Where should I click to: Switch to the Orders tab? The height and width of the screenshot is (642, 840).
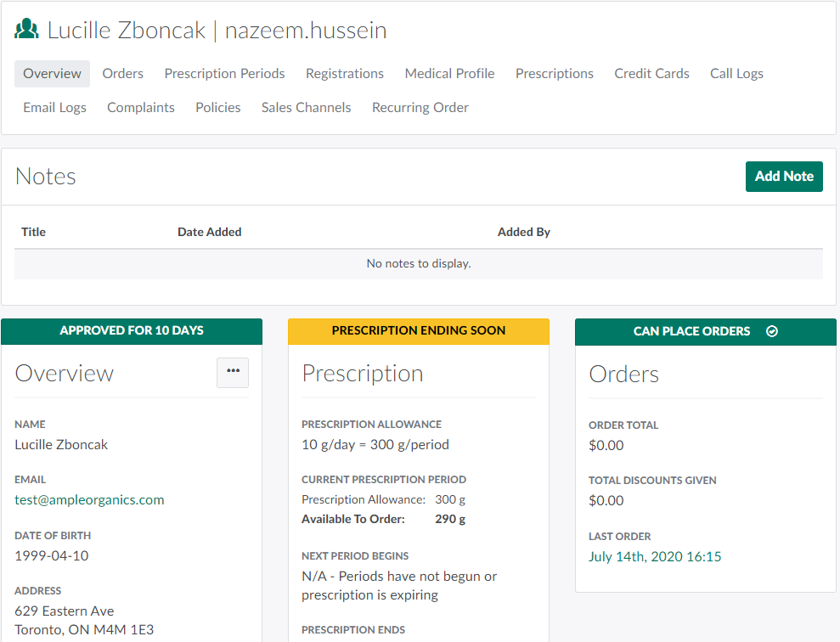point(123,74)
